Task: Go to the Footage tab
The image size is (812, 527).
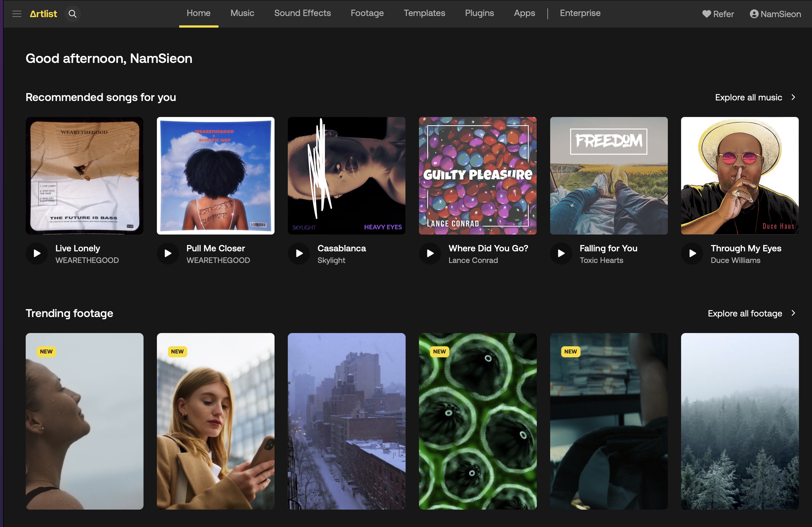Action: (x=367, y=13)
